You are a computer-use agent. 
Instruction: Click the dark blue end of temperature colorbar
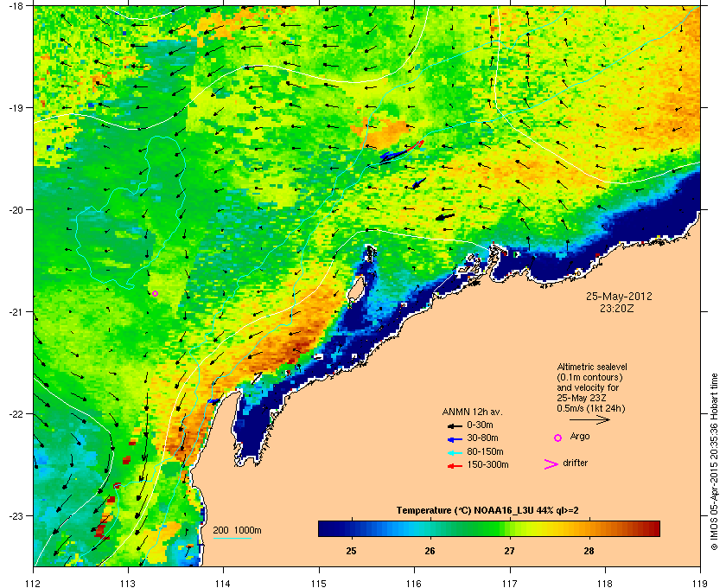[x=324, y=528]
